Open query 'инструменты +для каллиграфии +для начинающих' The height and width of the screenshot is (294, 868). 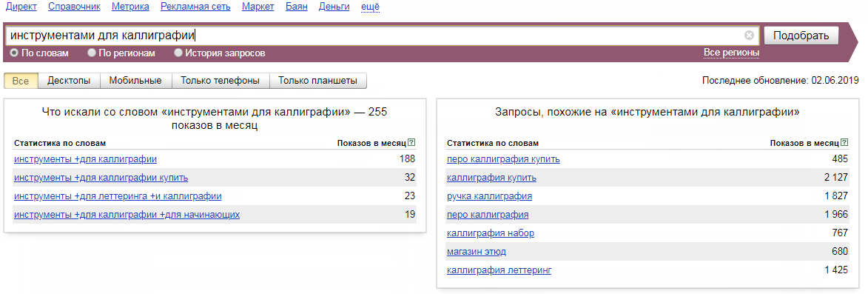tap(127, 214)
